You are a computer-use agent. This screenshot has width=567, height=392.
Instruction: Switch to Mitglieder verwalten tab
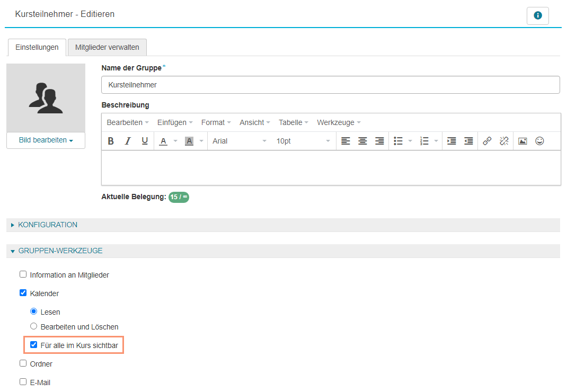(x=107, y=47)
